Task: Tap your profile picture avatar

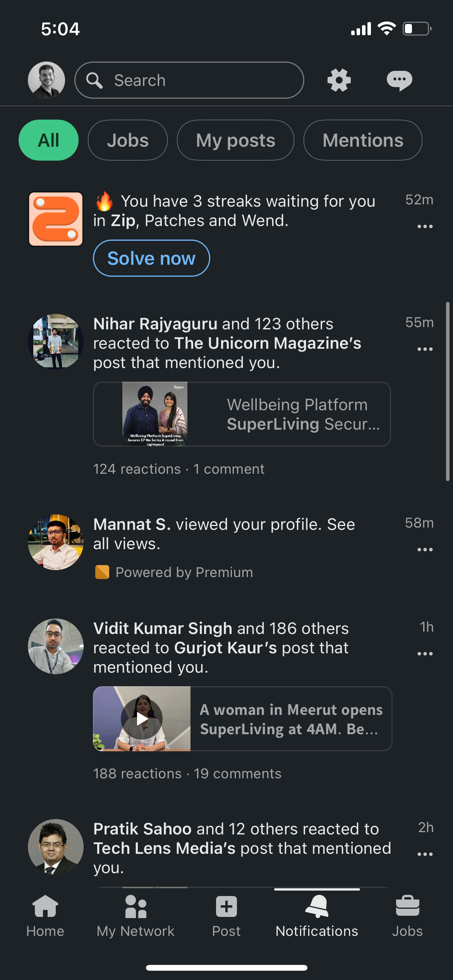Action: [46, 80]
